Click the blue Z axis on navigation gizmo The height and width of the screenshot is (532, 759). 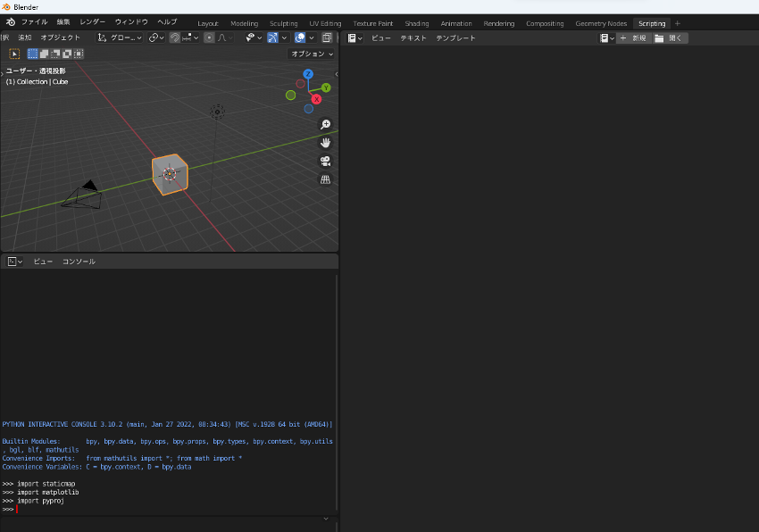click(x=307, y=73)
